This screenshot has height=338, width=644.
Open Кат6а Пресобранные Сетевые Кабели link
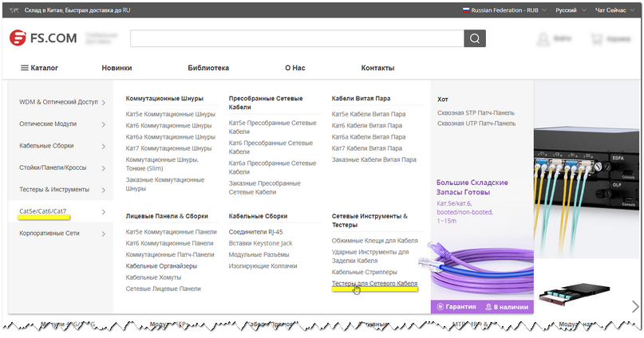[x=272, y=167]
